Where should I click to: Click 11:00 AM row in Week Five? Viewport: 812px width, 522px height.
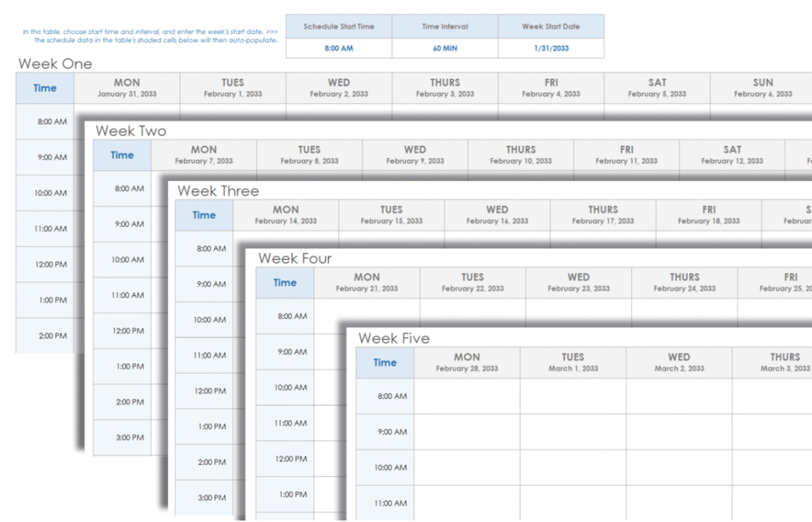coord(385,503)
